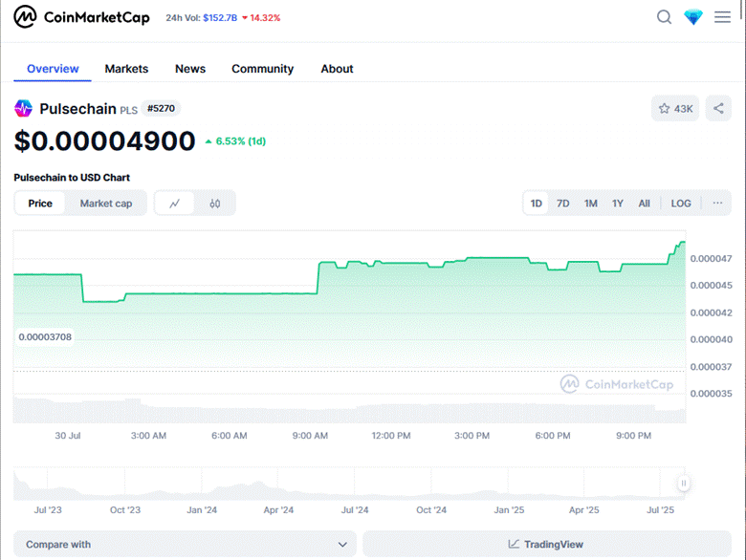Select the candlestick chart icon
This screenshot has height=560, width=746.
click(214, 204)
